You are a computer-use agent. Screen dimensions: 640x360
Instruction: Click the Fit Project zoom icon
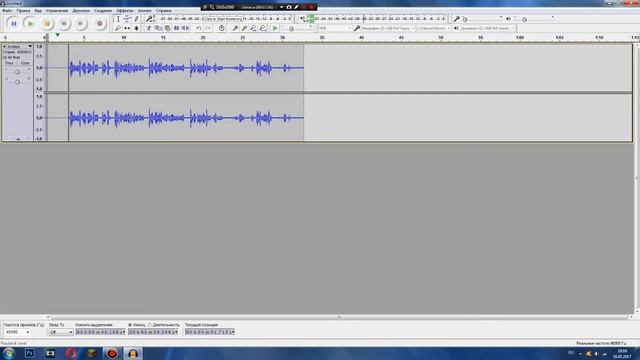pyautogui.click(x=262, y=28)
